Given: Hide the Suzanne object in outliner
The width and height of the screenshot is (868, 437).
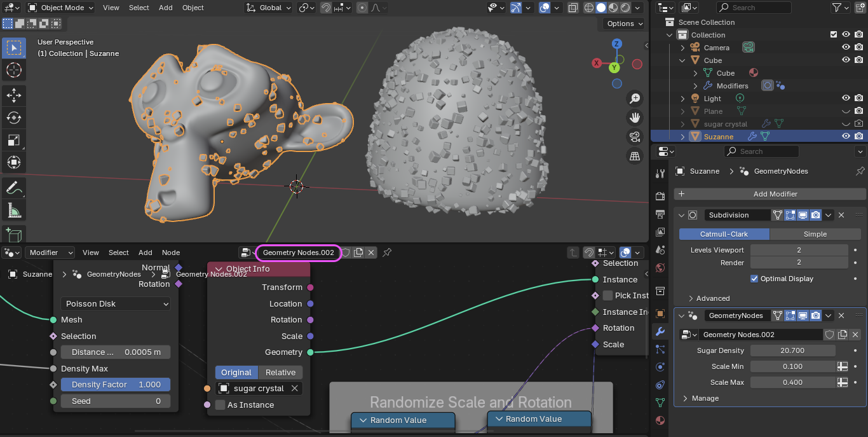Looking at the screenshot, I should (x=846, y=136).
